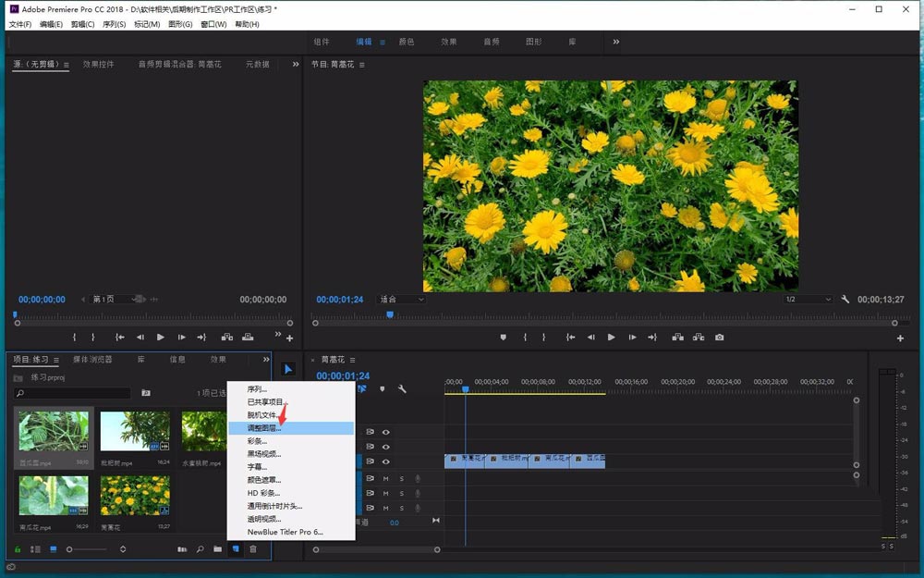Open the 文件(F) menu
The image size is (924, 578).
coord(20,24)
